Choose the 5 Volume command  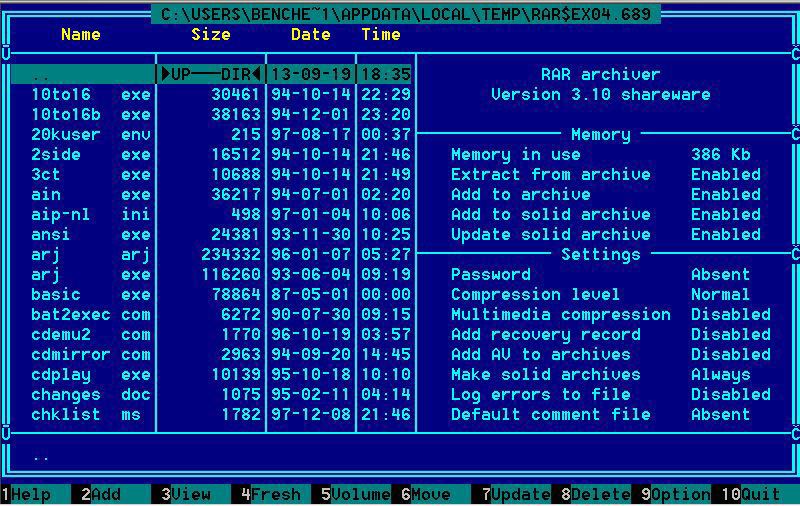click(x=356, y=494)
